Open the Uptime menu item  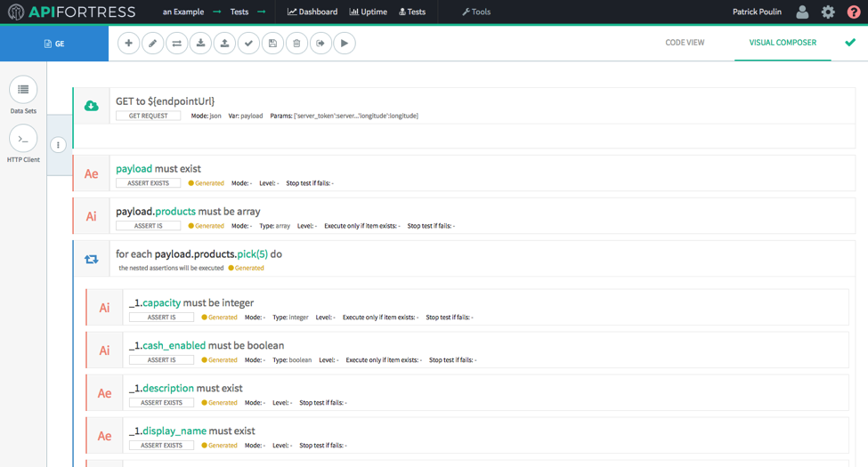[x=369, y=12]
